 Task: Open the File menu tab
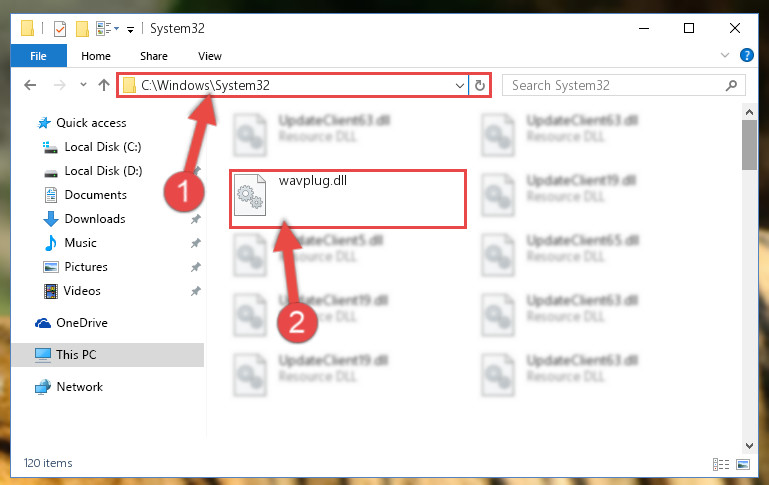coord(38,56)
